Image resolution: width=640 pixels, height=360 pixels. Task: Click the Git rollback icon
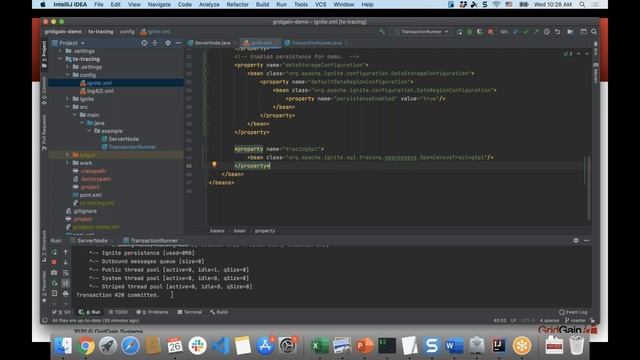coord(557,31)
